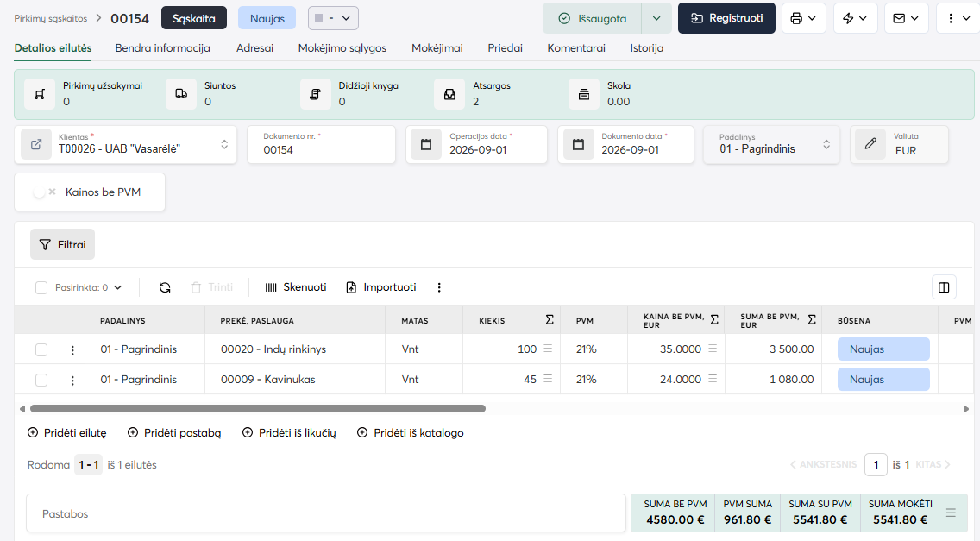Expand the Pasirinkta selection dropdown arrow

pyautogui.click(x=118, y=287)
